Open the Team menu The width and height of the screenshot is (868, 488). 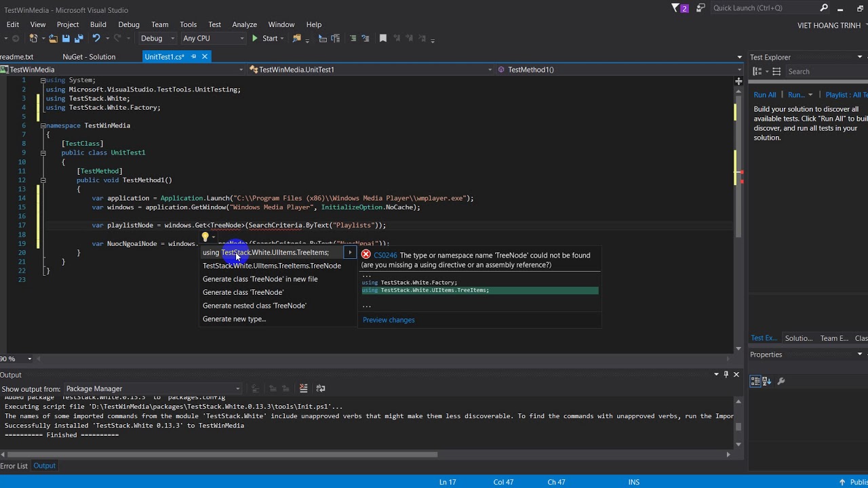[160, 24]
